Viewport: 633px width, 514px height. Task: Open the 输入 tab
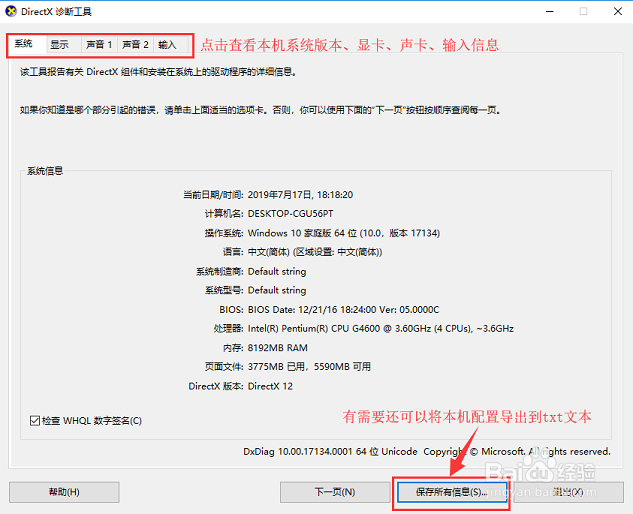pos(167,44)
